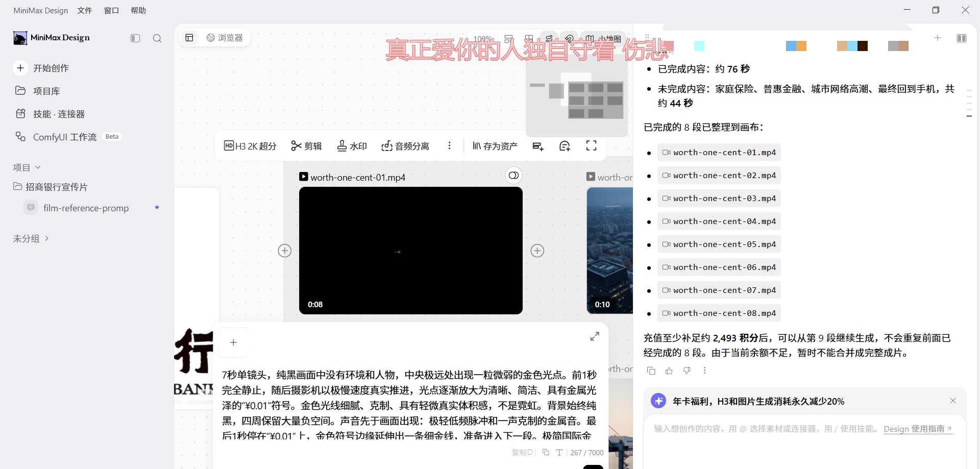
Task: Toggle the overlapping-circles button above video 01
Action: point(513,176)
